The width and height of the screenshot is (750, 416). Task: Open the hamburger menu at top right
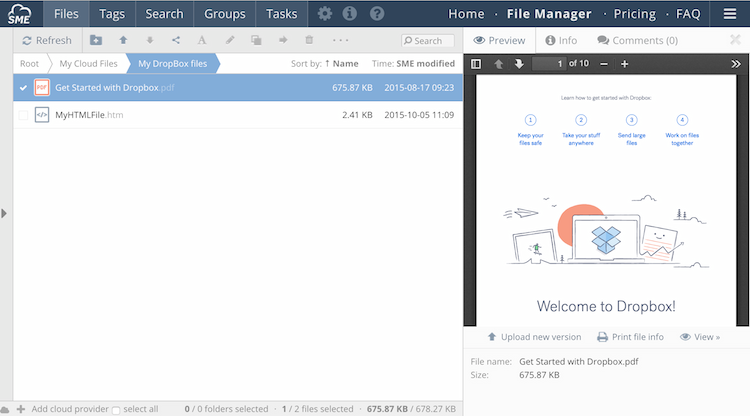(x=729, y=14)
